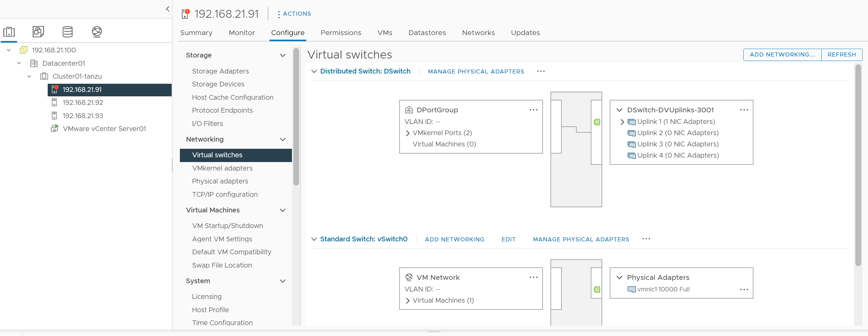868x336 pixels.
Task: Click ADD NETWORKING for vSwitch0
Action: pyautogui.click(x=454, y=239)
